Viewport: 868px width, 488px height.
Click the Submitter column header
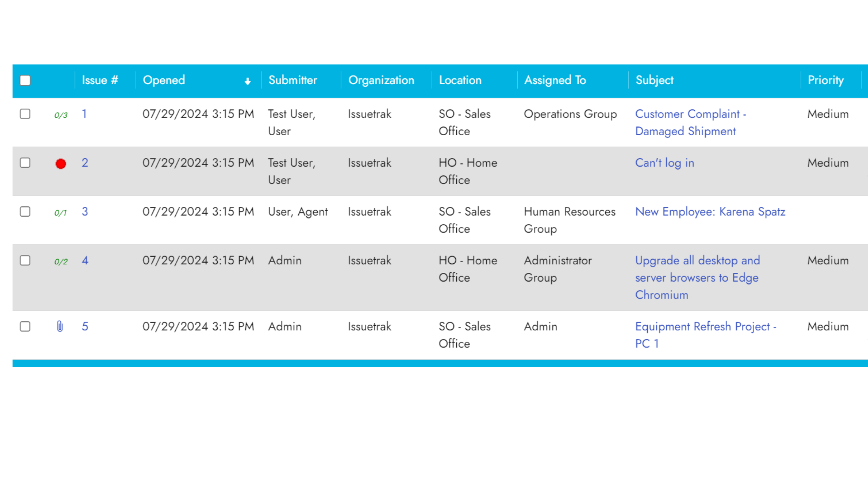[293, 80]
